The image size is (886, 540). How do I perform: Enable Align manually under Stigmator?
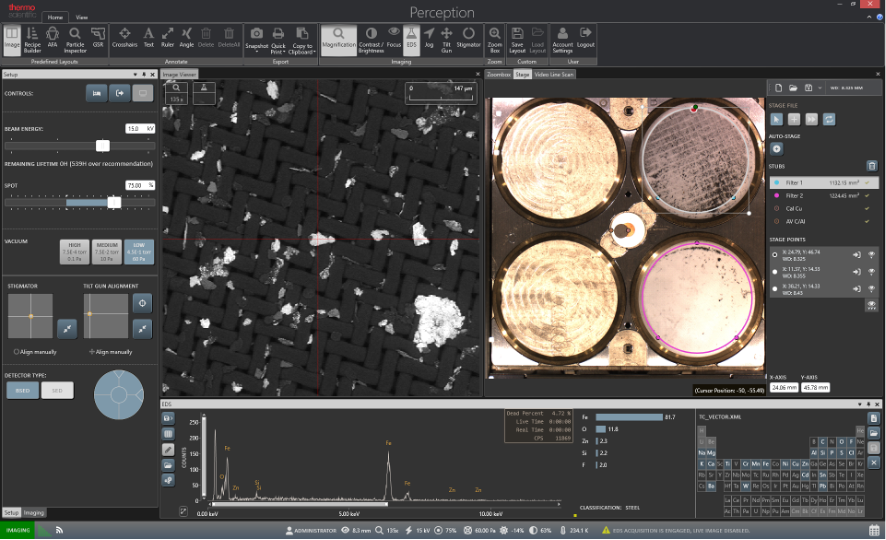35,352
